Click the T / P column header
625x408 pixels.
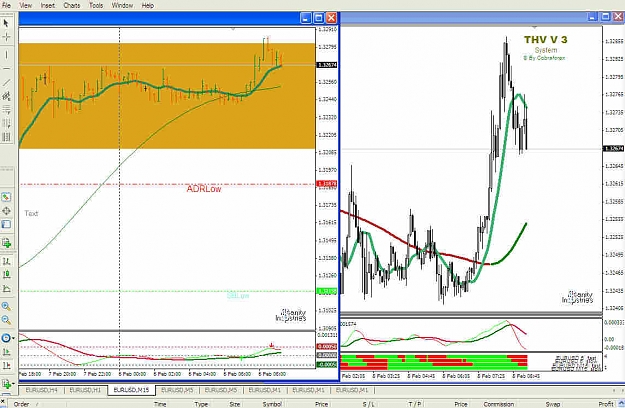(415, 404)
